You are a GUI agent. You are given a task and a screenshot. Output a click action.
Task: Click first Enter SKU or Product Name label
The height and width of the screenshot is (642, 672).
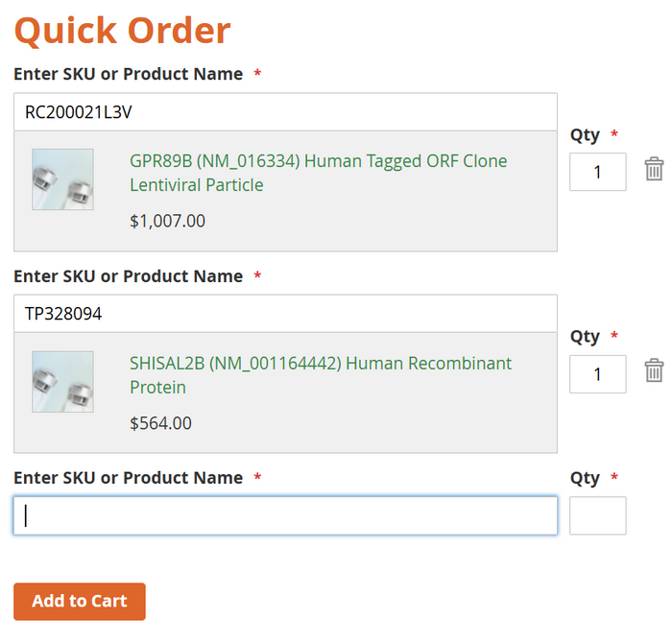point(128,74)
